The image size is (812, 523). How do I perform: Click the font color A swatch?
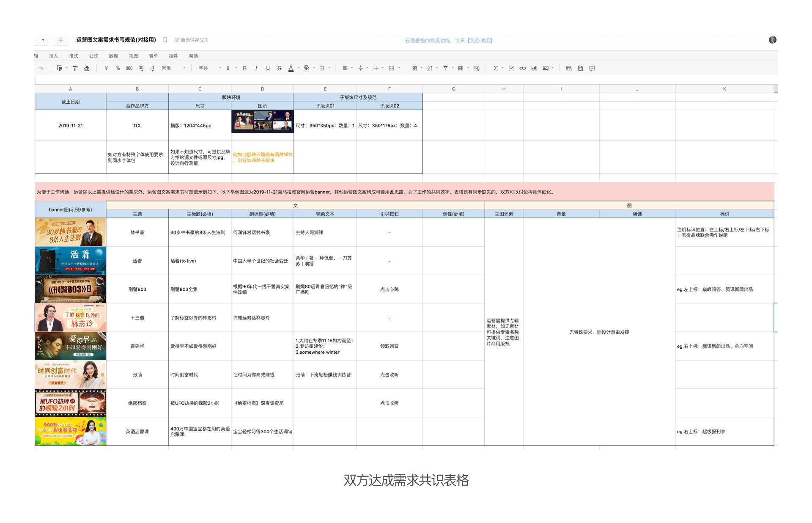tap(291, 68)
